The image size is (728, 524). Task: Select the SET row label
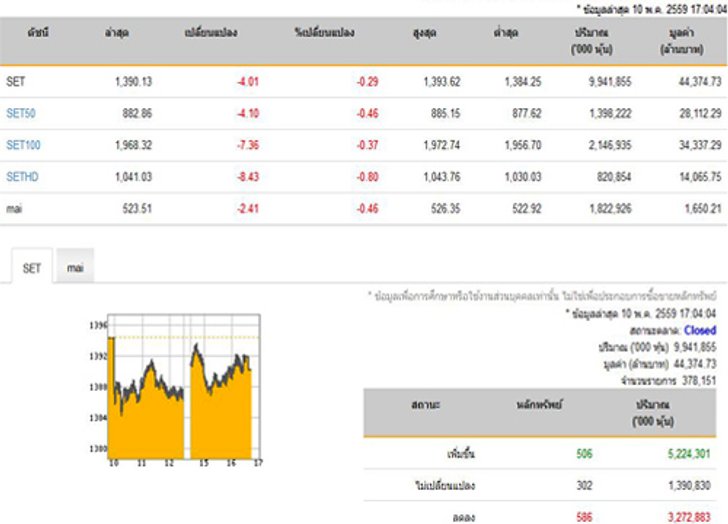coord(15,82)
